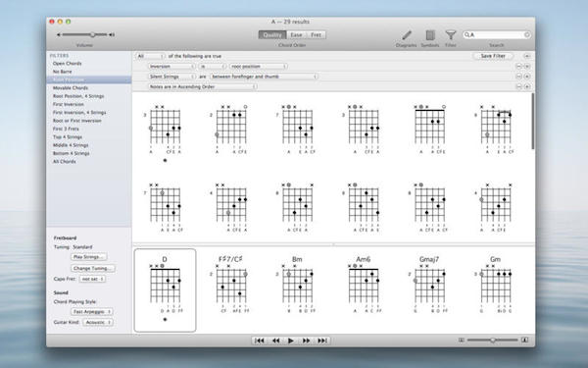Select the Am6 chord diagram

coord(363,287)
